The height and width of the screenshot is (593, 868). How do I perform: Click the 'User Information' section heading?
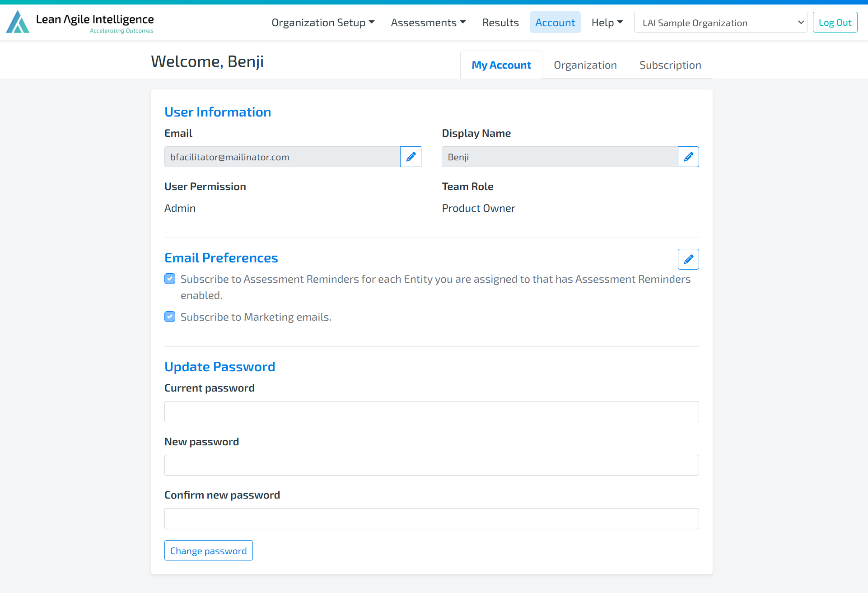[x=218, y=112]
